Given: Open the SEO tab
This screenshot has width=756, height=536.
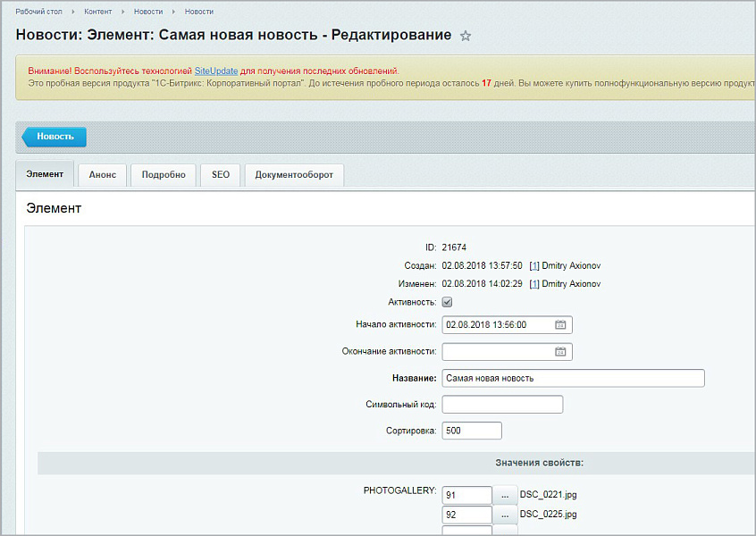Looking at the screenshot, I should tap(220, 174).
